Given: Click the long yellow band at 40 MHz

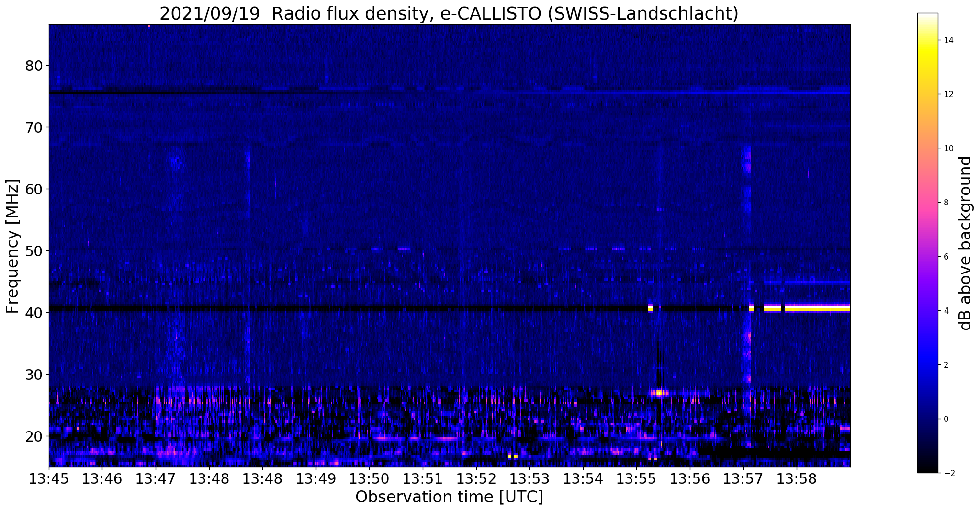Looking at the screenshot, I should (818, 308).
